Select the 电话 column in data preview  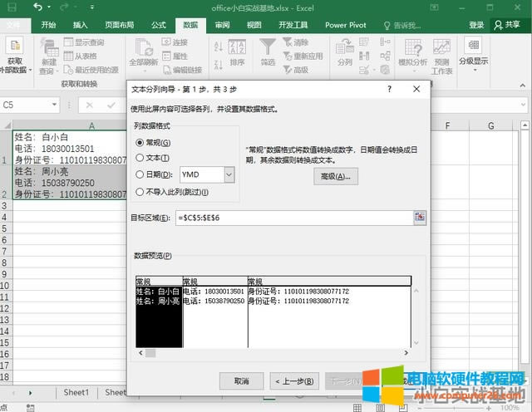pos(215,312)
